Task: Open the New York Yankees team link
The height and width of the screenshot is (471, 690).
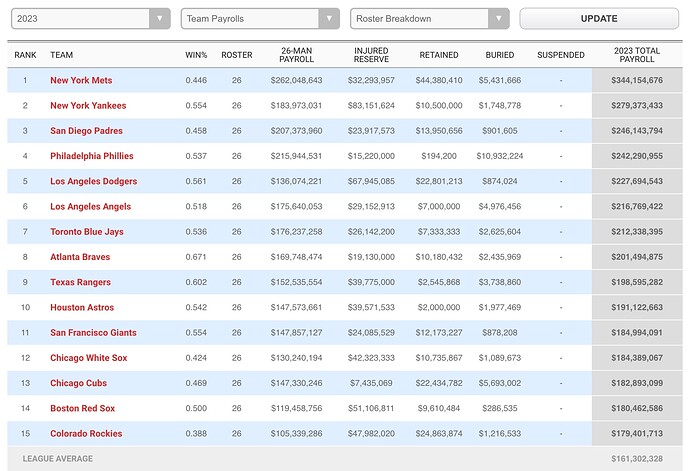Action: 88,106
